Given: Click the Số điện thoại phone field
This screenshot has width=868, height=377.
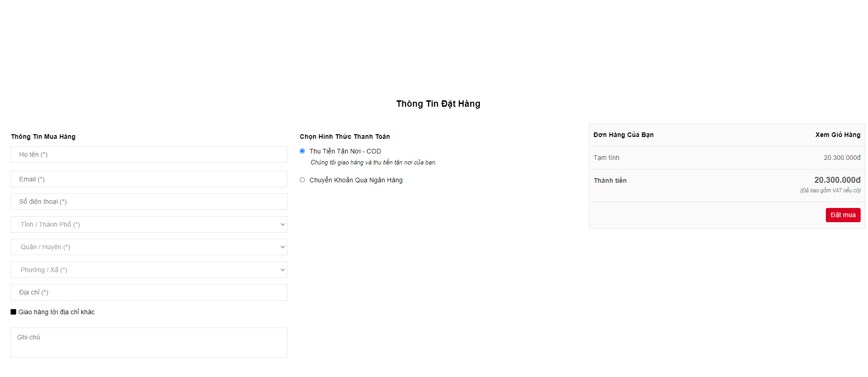Looking at the screenshot, I should pyautogui.click(x=148, y=202).
